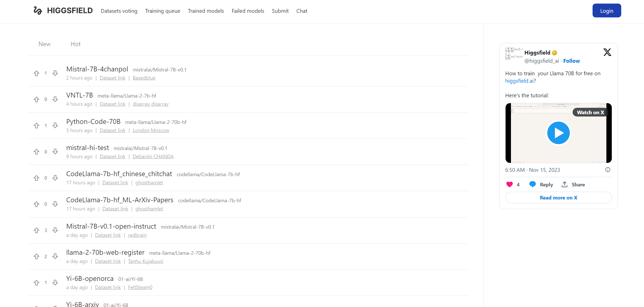Upvote Mistral-7B-v0.1-open-instruct entry
The image size is (644, 307).
click(x=37, y=230)
